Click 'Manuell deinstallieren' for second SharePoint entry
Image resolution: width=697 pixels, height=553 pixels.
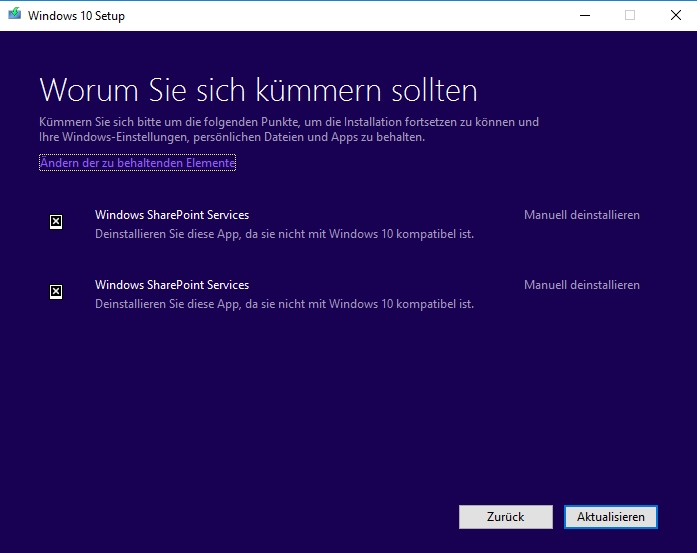[581, 285]
